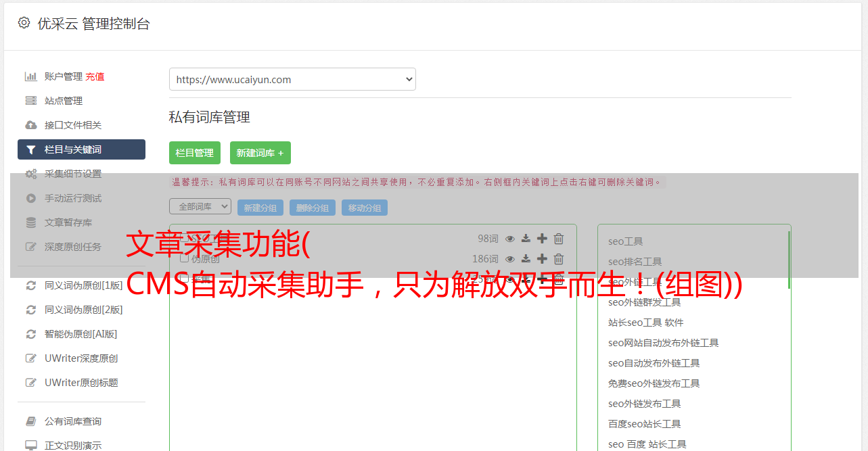Open UWriter原创标题 in the sidebar
Screen dimensions: 868x451
(x=81, y=383)
